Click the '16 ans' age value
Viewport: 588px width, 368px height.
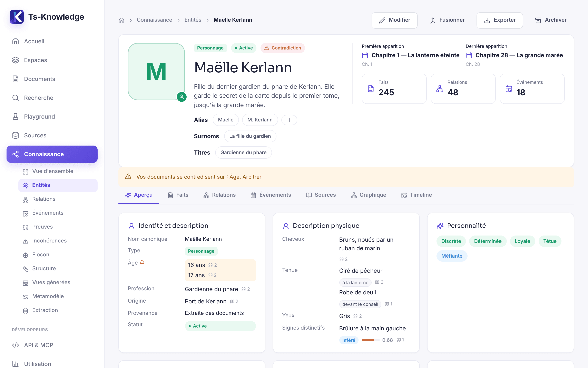click(x=196, y=265)
